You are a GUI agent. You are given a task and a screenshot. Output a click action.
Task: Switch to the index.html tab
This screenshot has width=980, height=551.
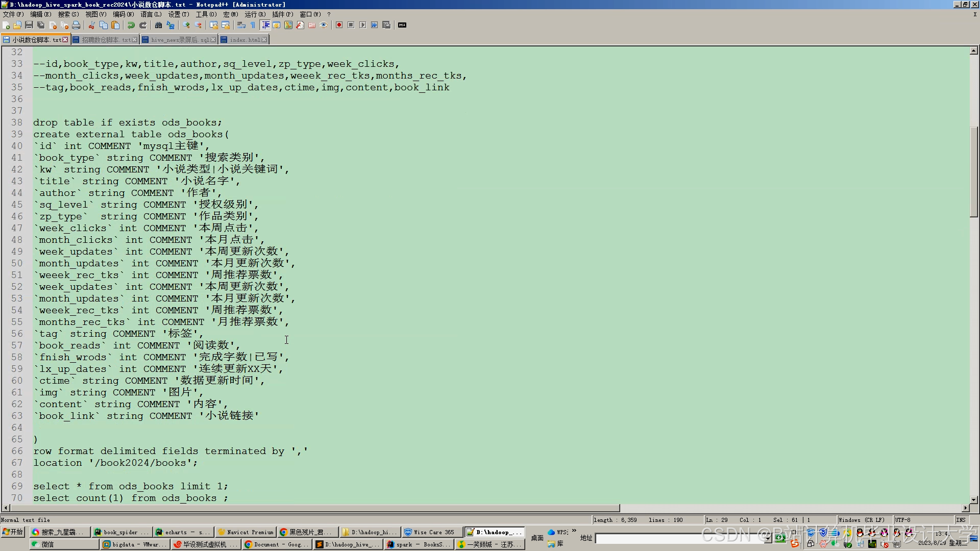click(x=244, y=40)
